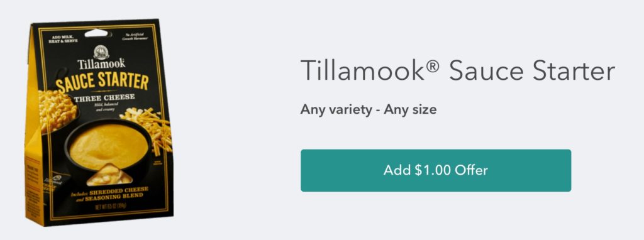Click the No Artificial Growth Hormone note
644x240 pixels.
(136, 36)
